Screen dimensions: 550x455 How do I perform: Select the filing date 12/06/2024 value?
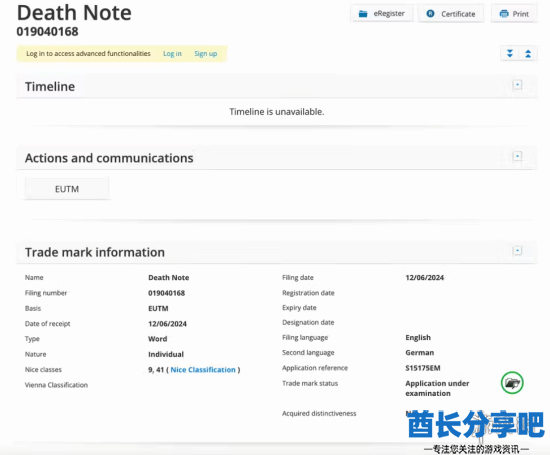tap(424, 277)
